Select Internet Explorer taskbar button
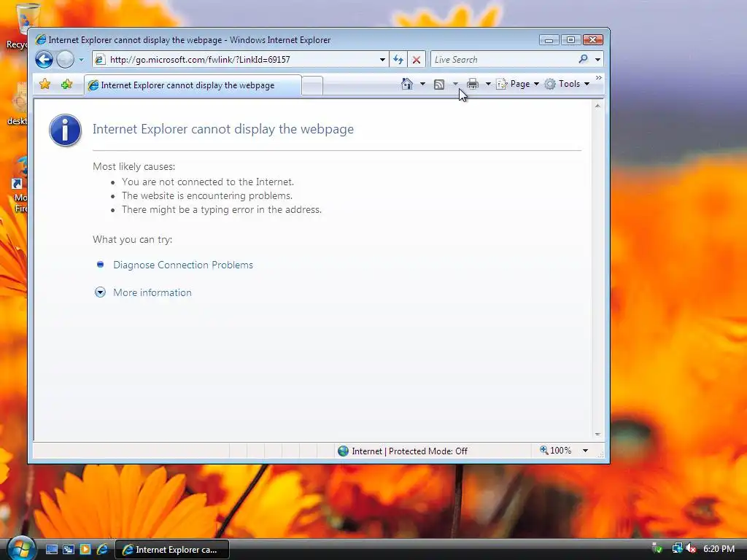Image resolution: width=747 pixels, height=560 pixels. 172,550
